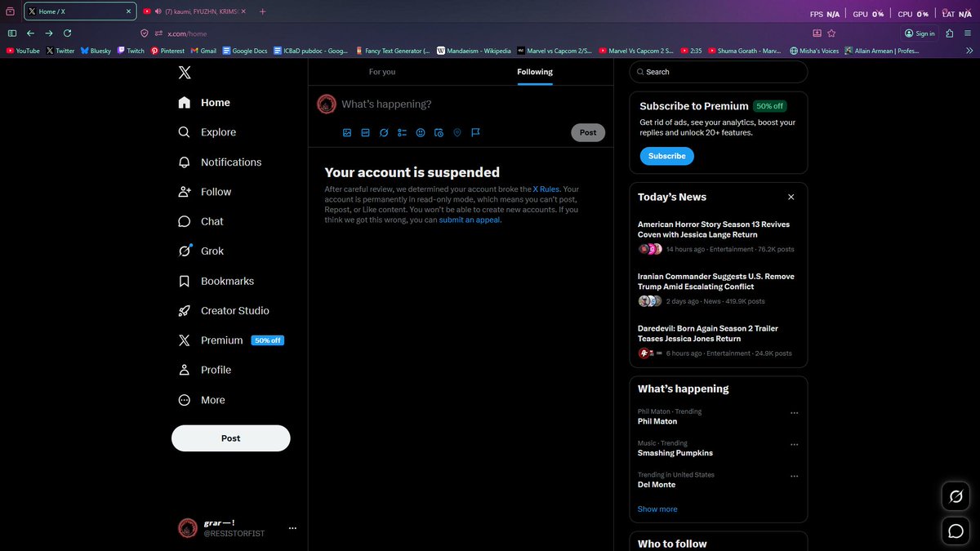Open the Google Docs bookmark
Screen dimensions: 980x551
[245, 51]
